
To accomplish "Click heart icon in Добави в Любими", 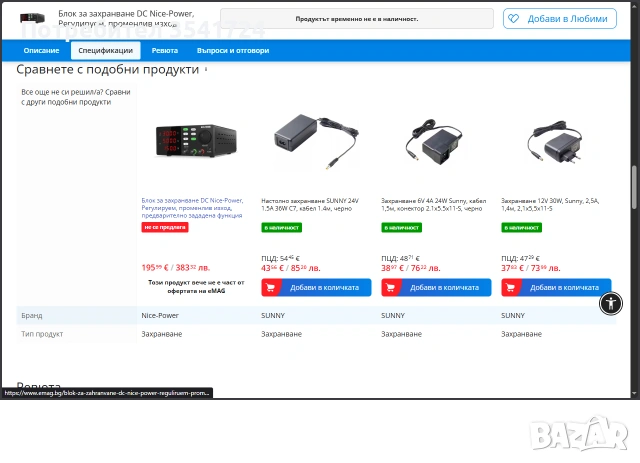I will pos(513,19).
